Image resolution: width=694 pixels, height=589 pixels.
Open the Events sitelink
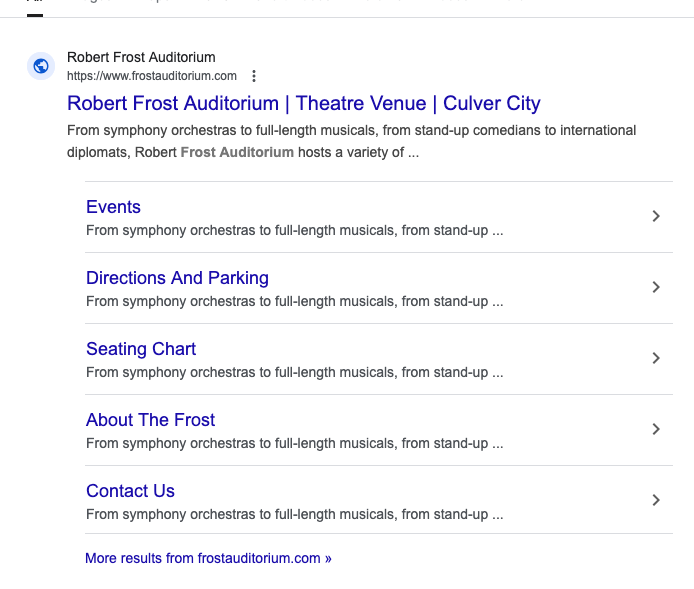click(113, 207)
